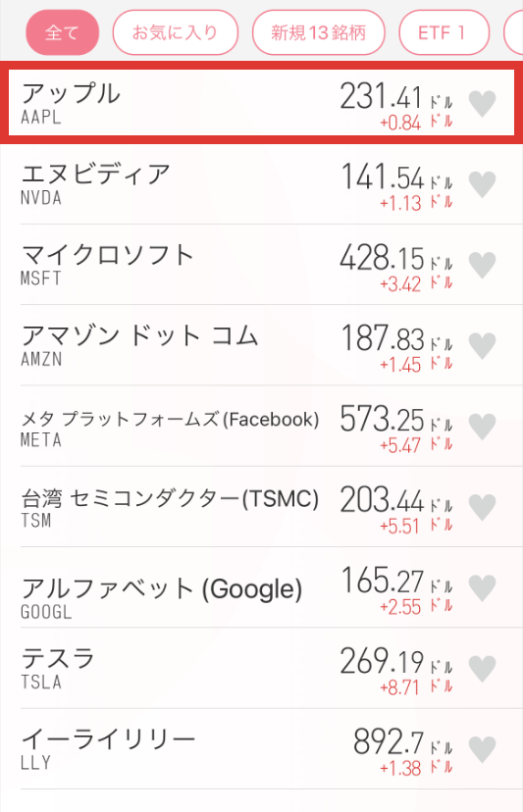Add Microsoft to favorites via heart
This screenshot has width=523, height=812.
point(482,265)
